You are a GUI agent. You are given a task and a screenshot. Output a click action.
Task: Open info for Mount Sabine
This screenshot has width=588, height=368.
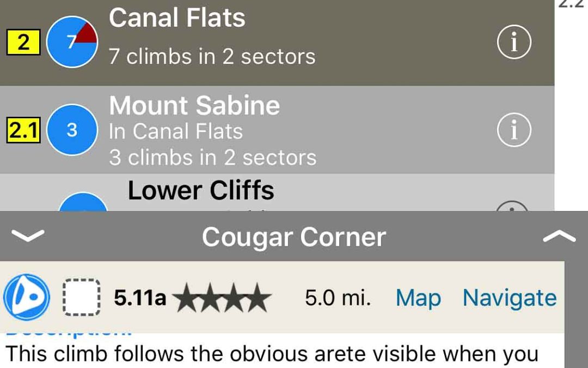point(513,130)
